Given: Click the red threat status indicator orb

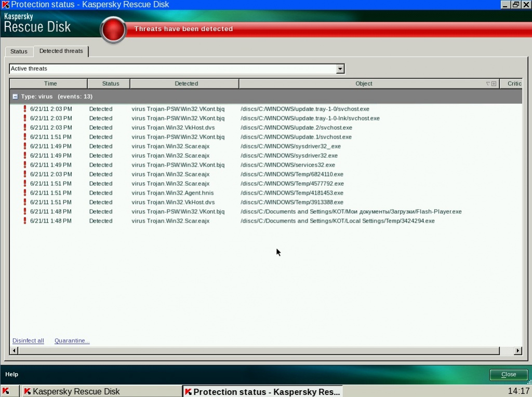Looking at the screenshot, I should coord(113,30).
